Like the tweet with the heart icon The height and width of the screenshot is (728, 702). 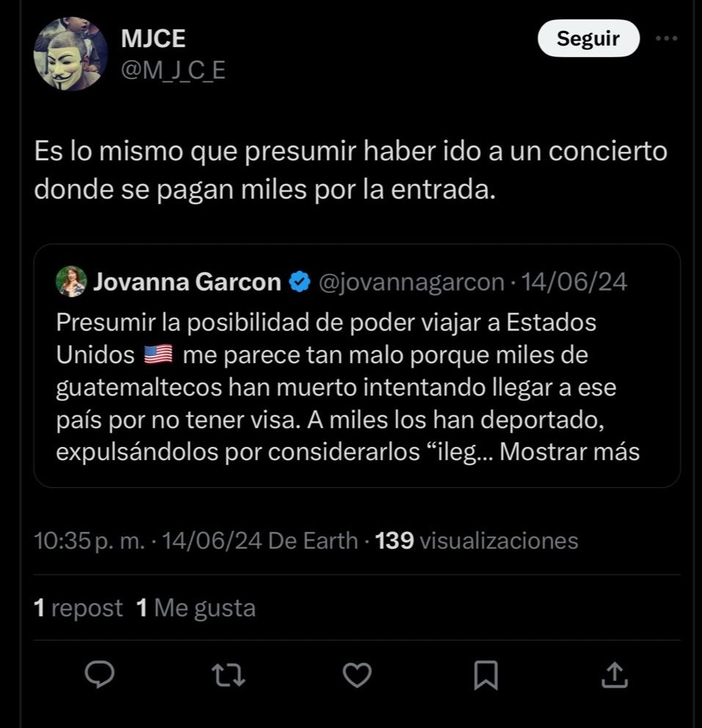click(x=357, y=674)
